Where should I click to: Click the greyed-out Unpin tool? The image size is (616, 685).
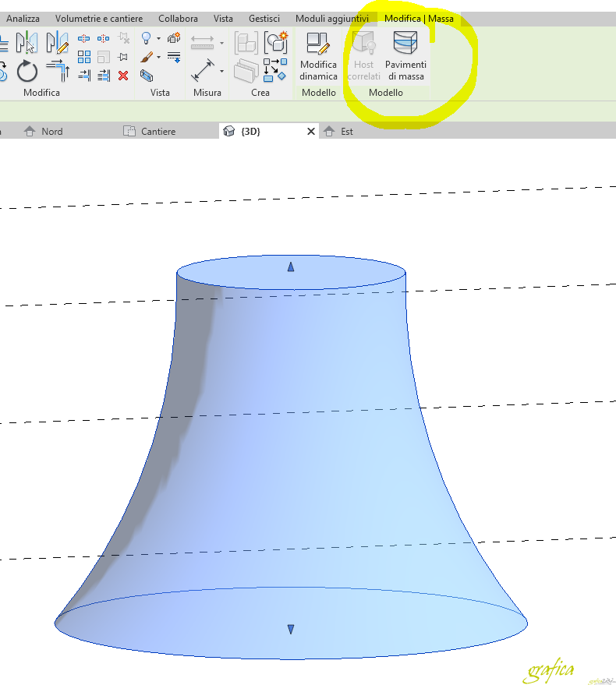point(124,38)
